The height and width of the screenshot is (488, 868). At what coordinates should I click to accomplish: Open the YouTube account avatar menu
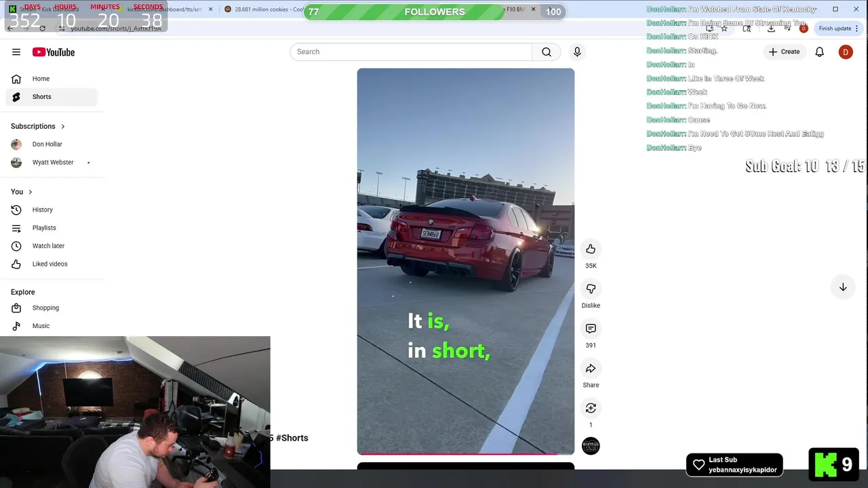846,52
